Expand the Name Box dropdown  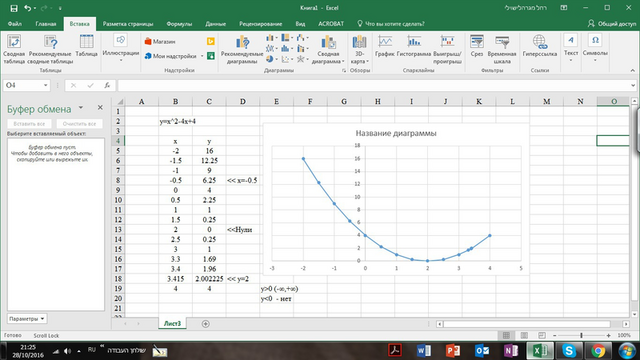click(x=45, y=85)
